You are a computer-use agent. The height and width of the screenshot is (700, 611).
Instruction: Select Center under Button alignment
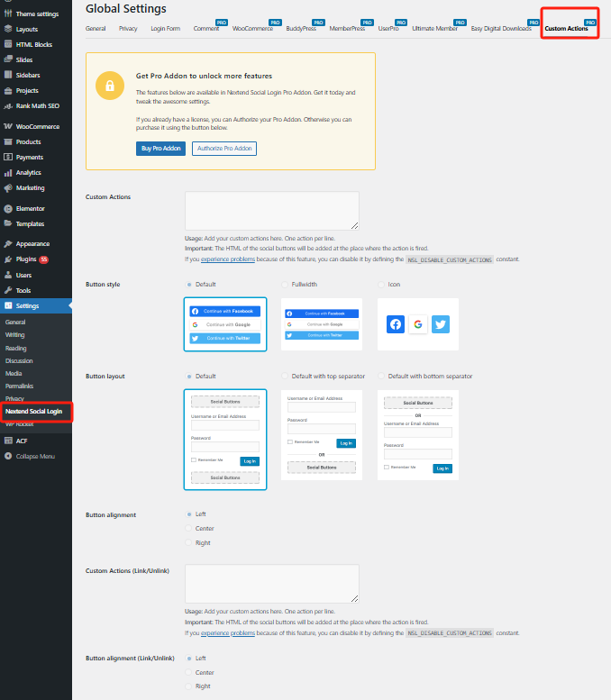click(x=189, y=529)
